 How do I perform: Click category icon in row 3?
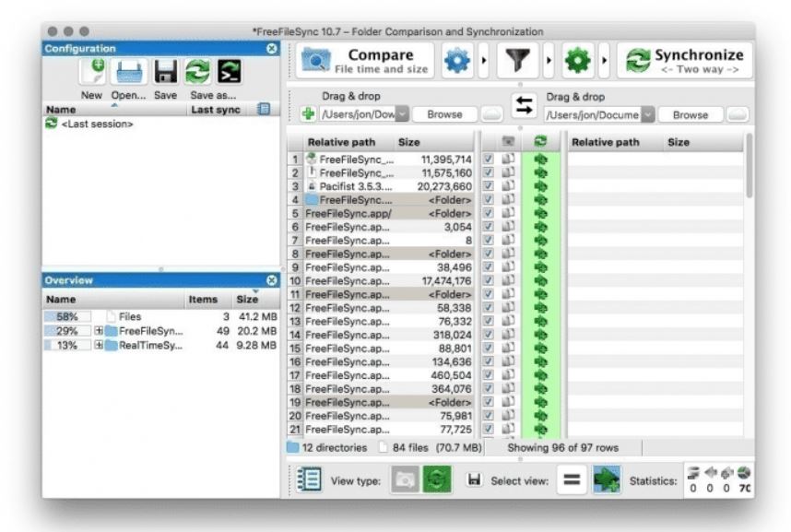(x=508, y=186)
